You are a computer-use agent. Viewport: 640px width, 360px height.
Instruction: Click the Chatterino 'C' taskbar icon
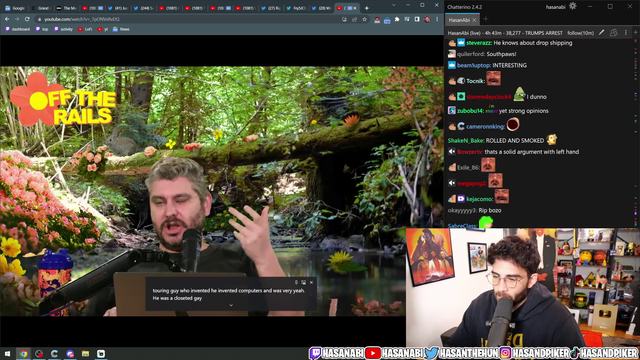54,353
